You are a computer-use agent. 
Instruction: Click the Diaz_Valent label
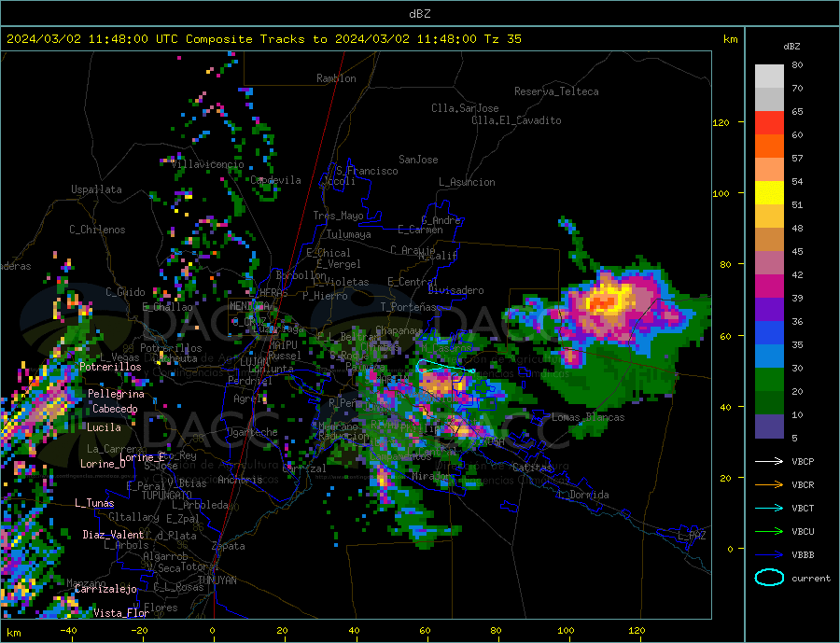[x=113, y=534]
